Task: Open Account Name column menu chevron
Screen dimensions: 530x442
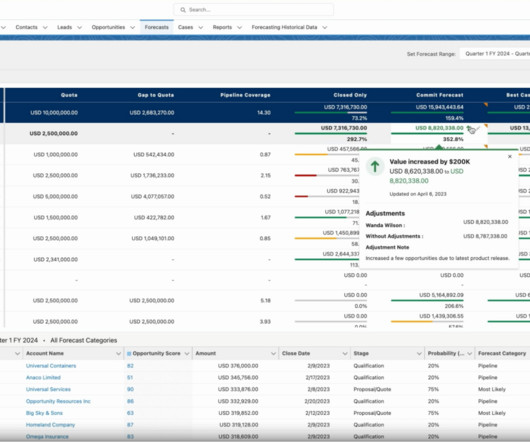Action: (118, 353)
